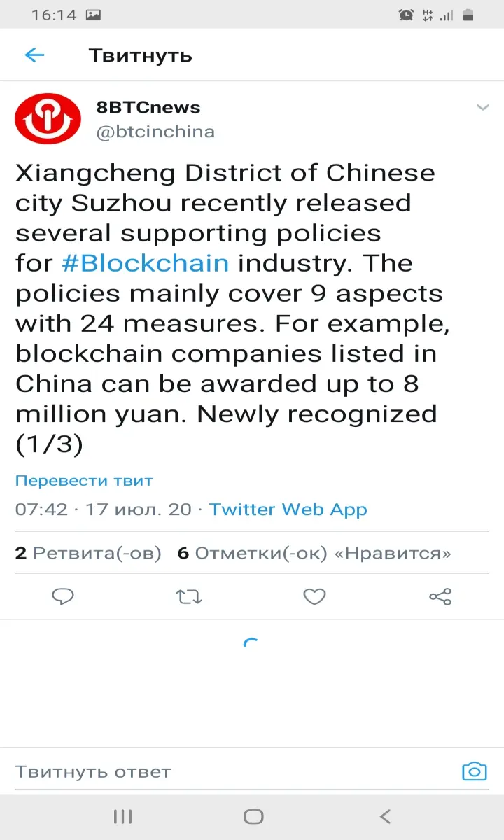Tap the Твитнуть ответ reply field
This screenshot has height=840, width=504.
[x=231, y=772]
